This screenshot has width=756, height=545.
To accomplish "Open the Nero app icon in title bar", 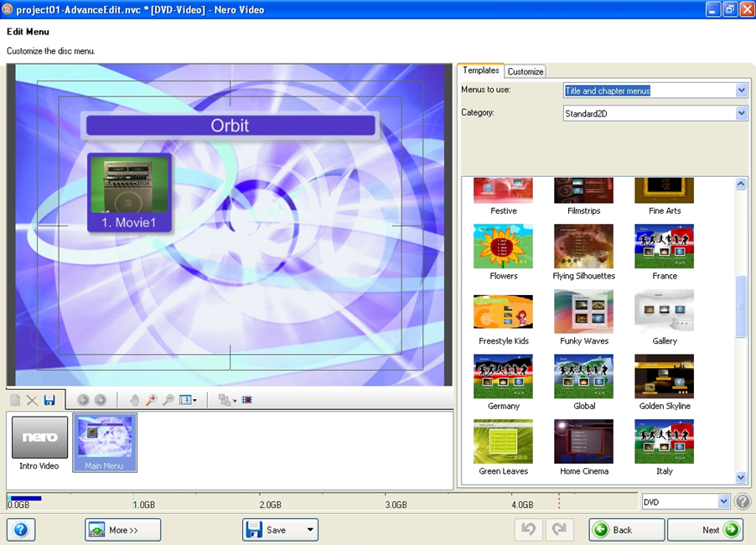I will click(8, 9).
